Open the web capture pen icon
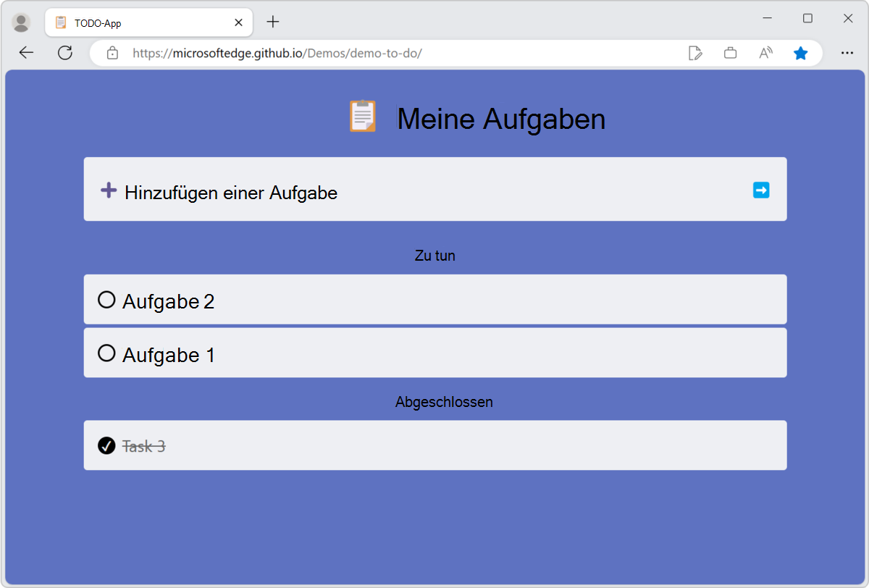Image resolution: width=869 pixels, height=588 pixels. pos(695,52)
